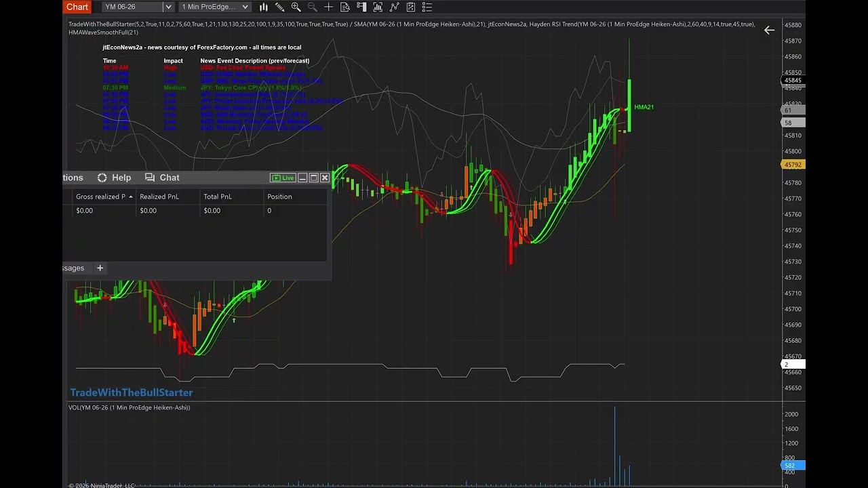Screen dimensions: 868x488
Task: Maximize the Control Center window
Action: coord(313,178)
